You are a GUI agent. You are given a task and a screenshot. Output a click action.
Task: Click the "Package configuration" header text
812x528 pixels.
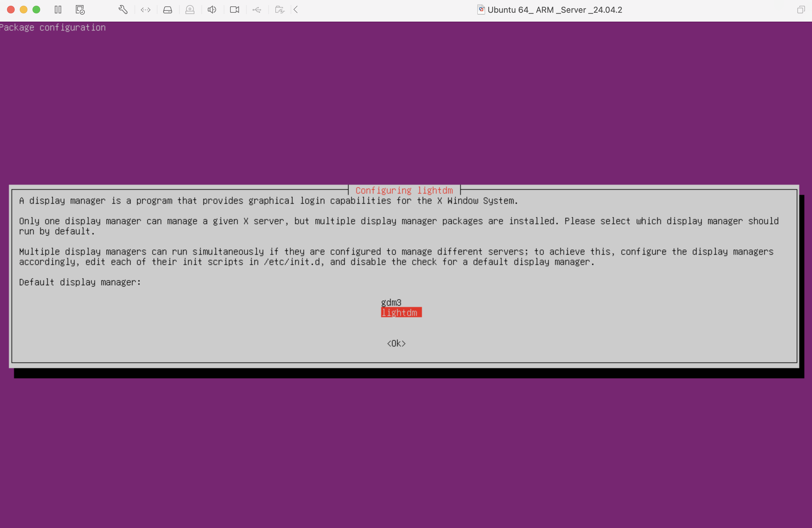click(53, 27)
